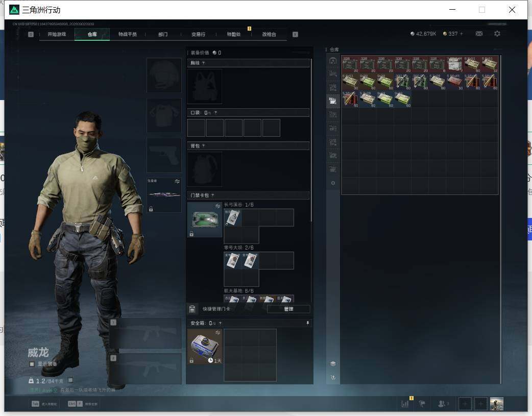
Task: Open the statistics chart icon at bottom
Action: coord(405,404)
